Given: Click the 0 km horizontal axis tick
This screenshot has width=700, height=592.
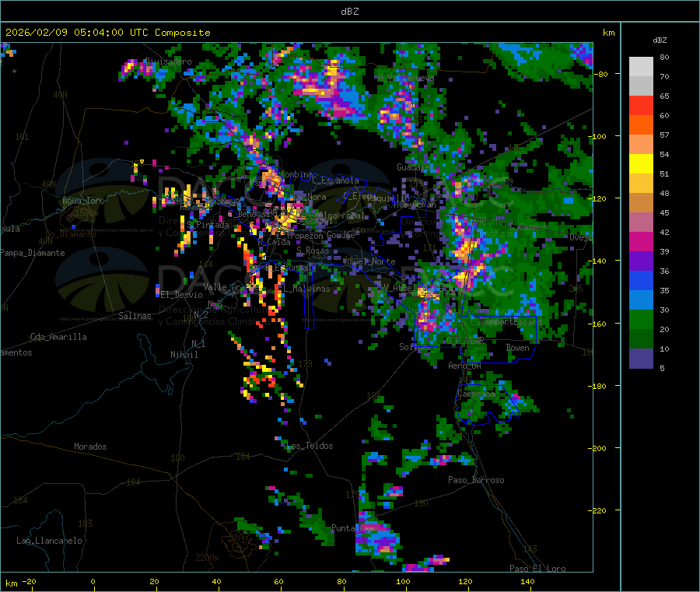Looking at the screenshot, I should pyautogui.click(x=93, y=582).
